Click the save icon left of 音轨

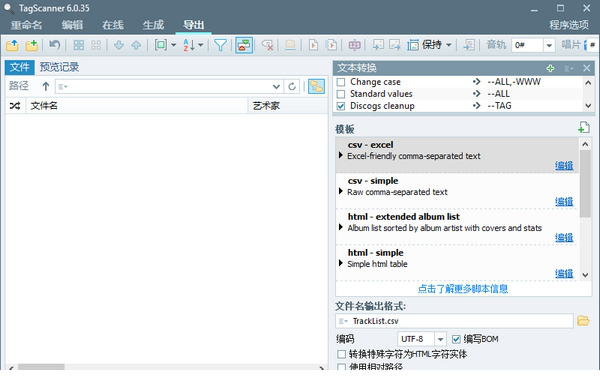pos(469,45)
